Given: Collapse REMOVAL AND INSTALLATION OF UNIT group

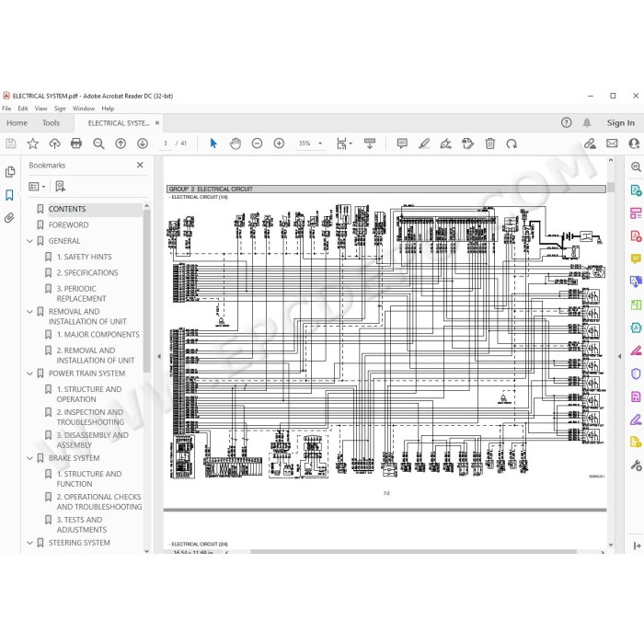Looking at the screenshot, I should click(29, 312).
